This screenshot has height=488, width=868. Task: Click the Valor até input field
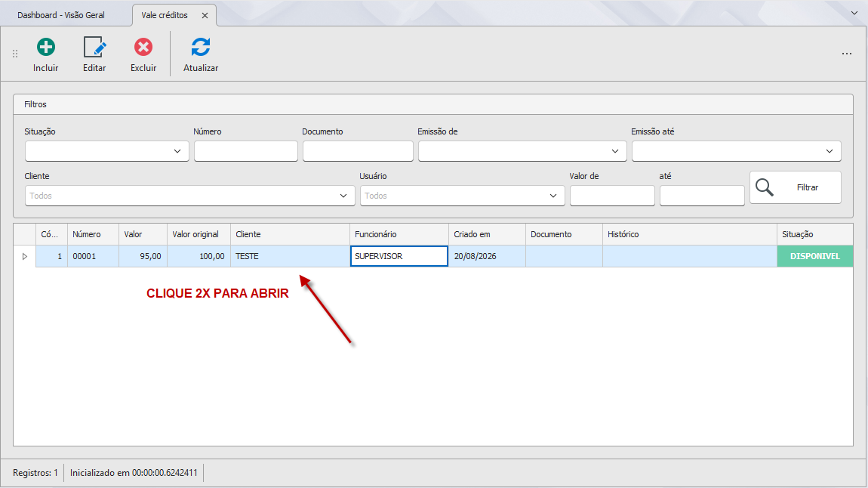tap(702, 196)
